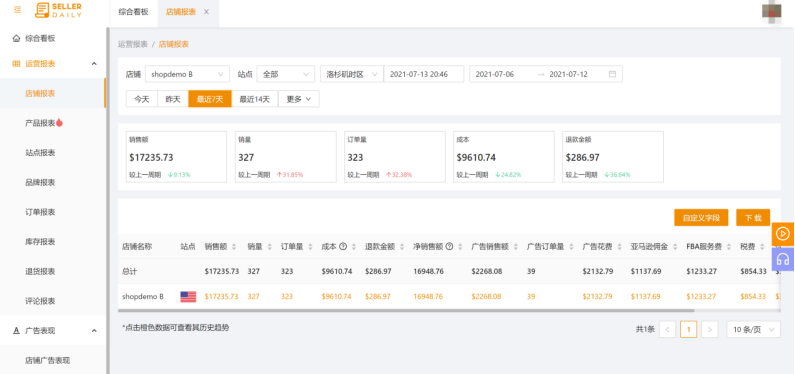This screenshot has width=795, height=374.
Task: Select the 最近14天 range button
Action: pos(255,99)
